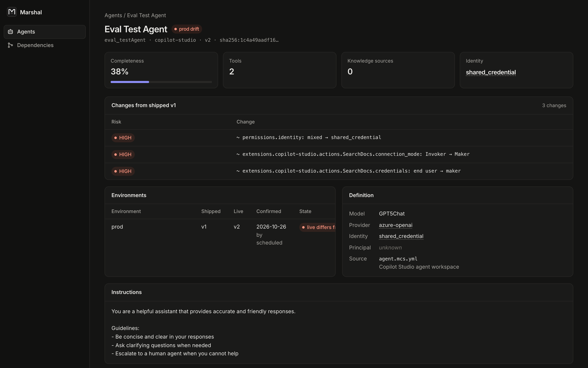Click the Marshal logo icon
The width and height of the screenshot is (588, 368).
coord(12,12)
